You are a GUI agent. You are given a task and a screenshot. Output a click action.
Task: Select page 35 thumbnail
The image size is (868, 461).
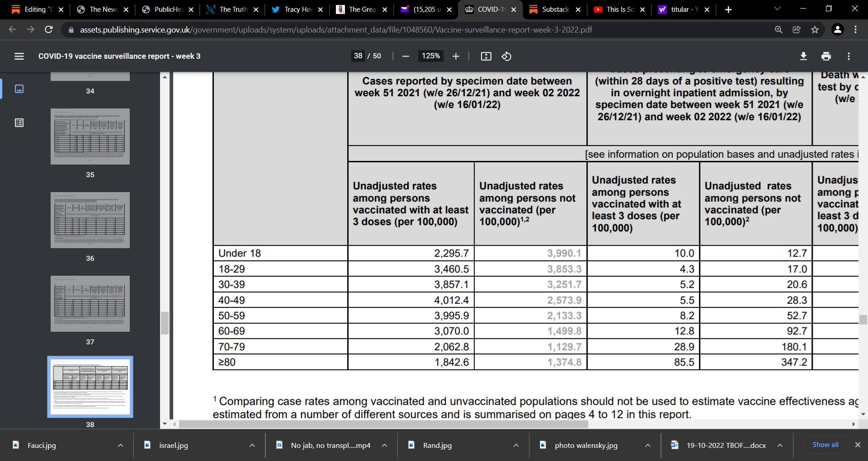tap(90, 136)
